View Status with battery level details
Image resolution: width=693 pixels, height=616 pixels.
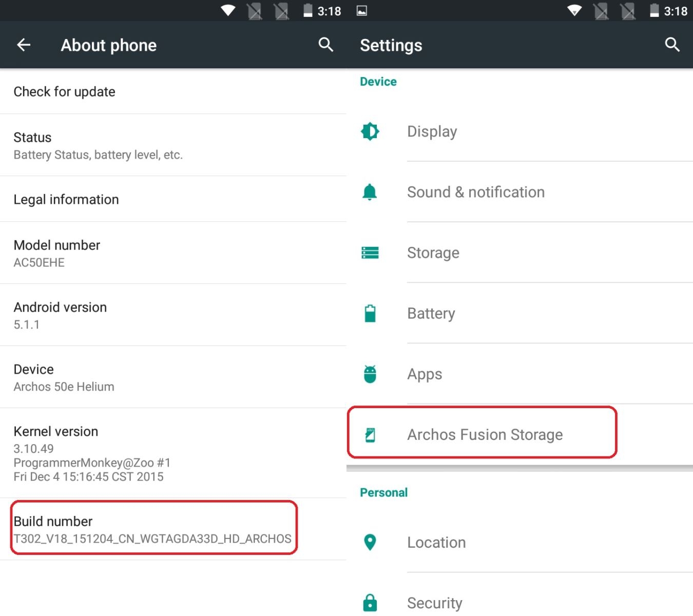pos(98,145)
